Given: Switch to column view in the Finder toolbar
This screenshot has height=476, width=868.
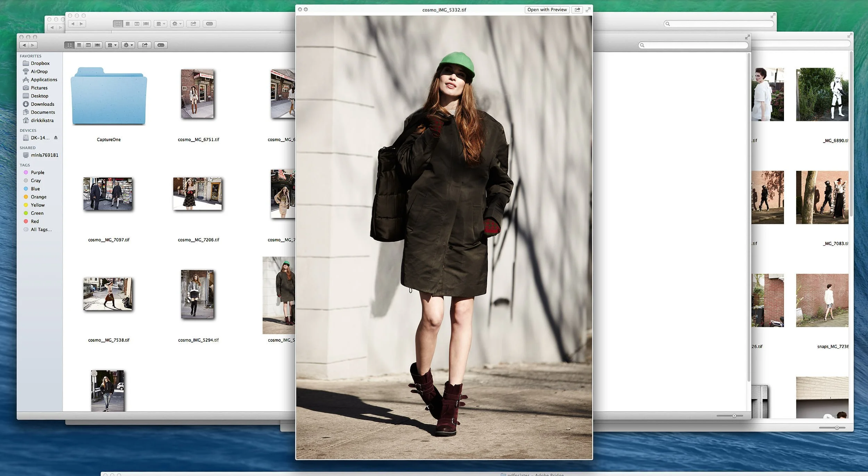Looking at the screenshot, I should 88,45.
